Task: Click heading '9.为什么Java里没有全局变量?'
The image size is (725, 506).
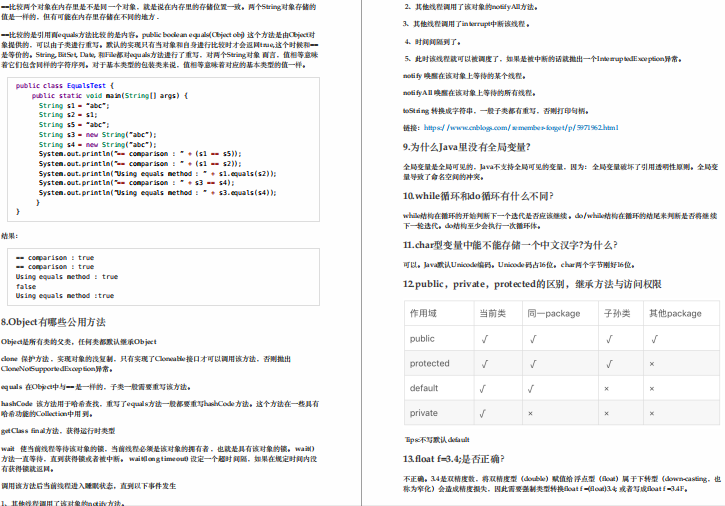Action: pos(467,147)
